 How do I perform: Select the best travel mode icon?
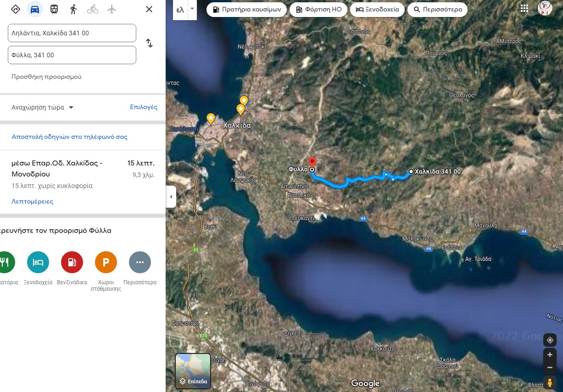point(15,9)
